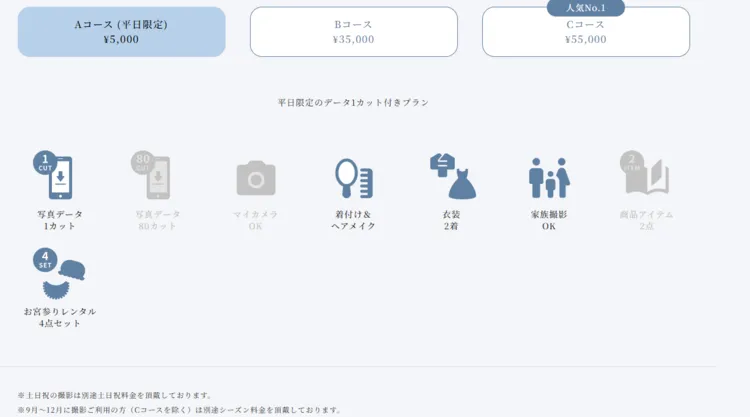This screenshot has width=750, height=417.
Task: Click the mirror and comb hair-make icon
Action: point(354,178)
